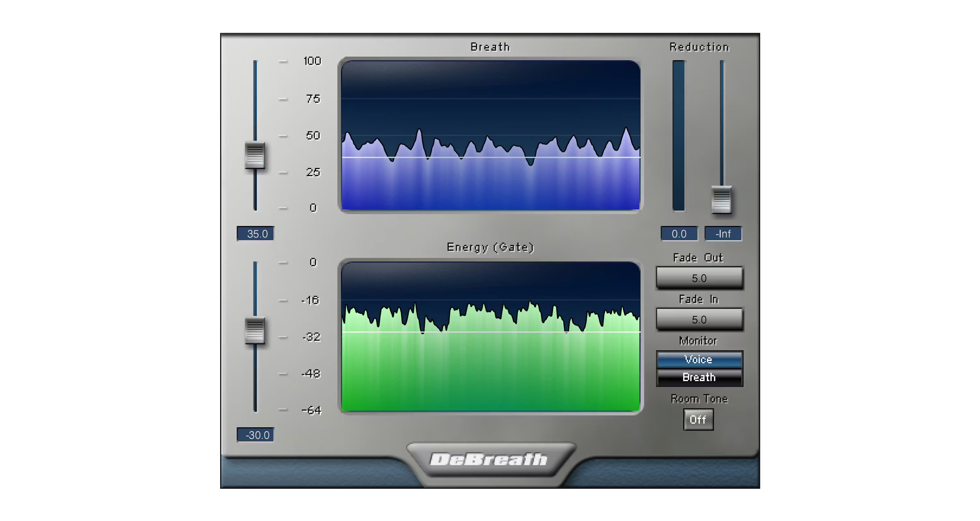Screen dimensions: 980x521
Task: Click the Fade In 5.0 value button
Action: 699,319
